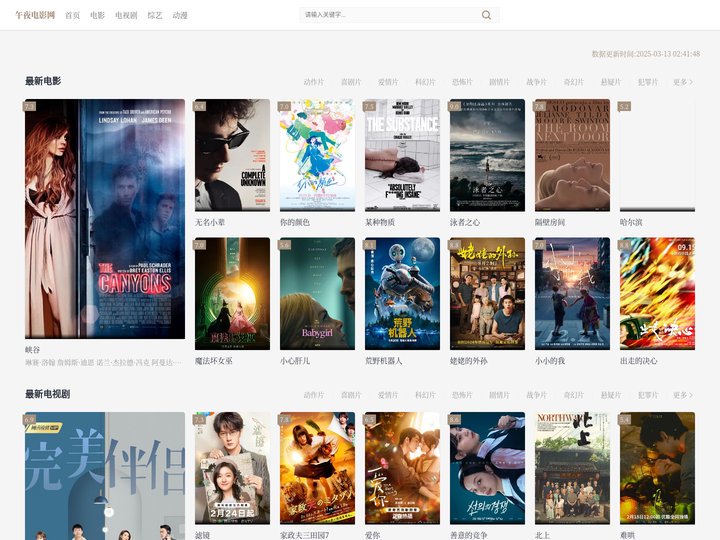Filter 最新电影 by 悬疑片
The width and height of the screenshot is (720, 540).
611,82
